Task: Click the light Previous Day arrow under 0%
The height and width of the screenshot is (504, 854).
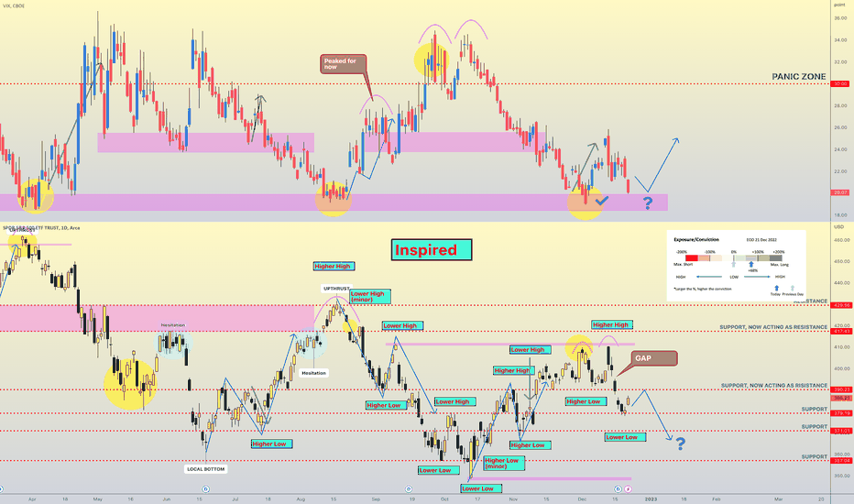Action: (733, 264)
